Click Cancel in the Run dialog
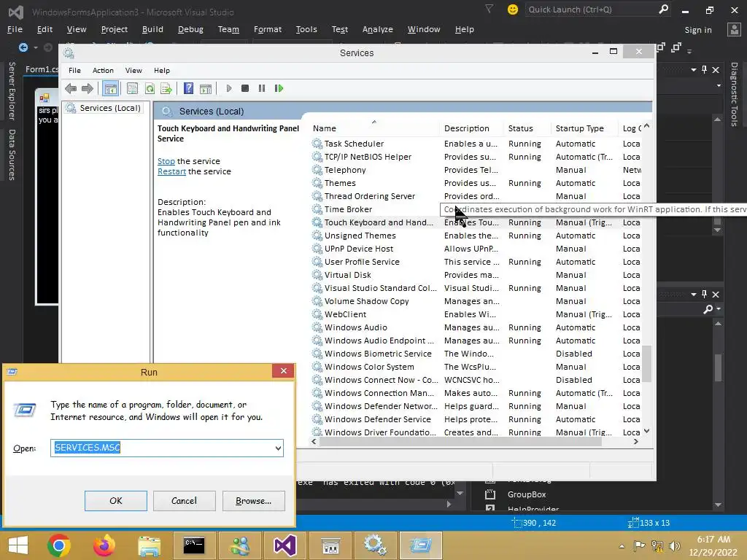 tap(184, 501)
